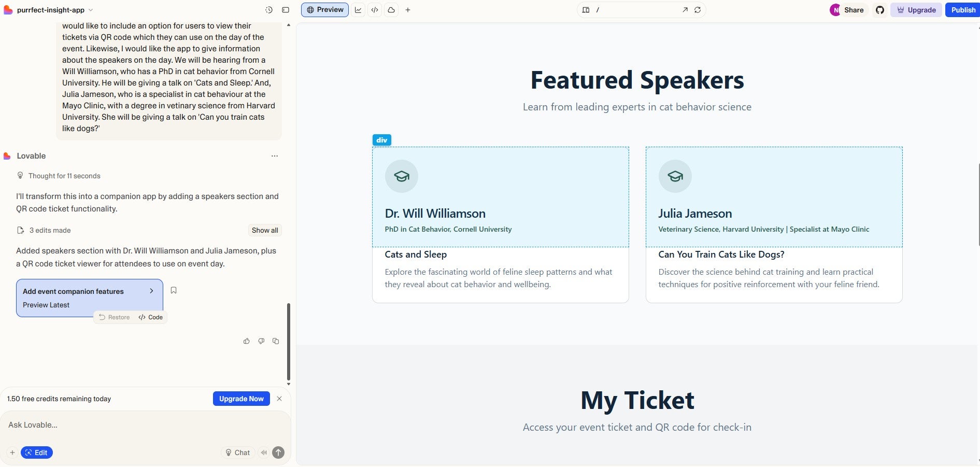Toggle the chat sidebar panel icon
The image size is (980, 467).
286,10
